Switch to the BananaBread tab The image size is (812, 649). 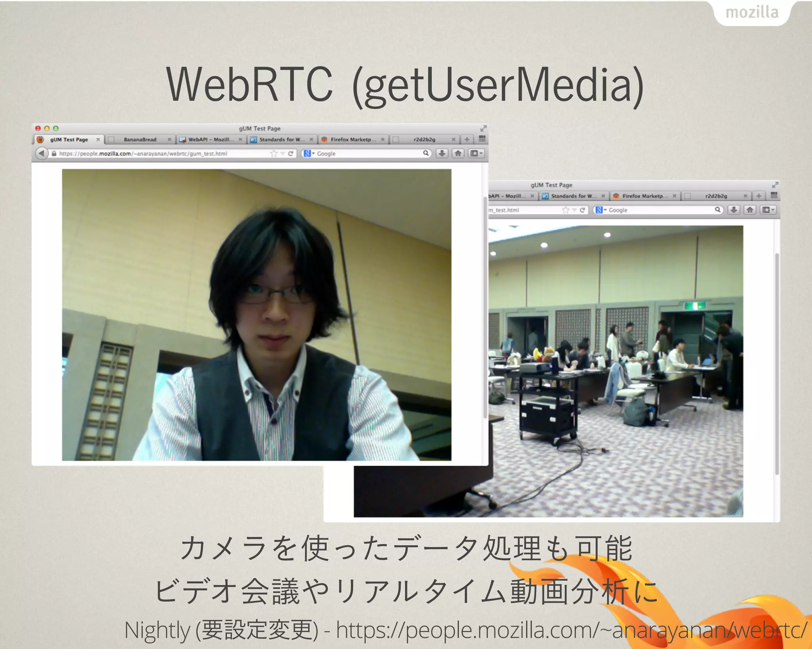tap(140, 139)
